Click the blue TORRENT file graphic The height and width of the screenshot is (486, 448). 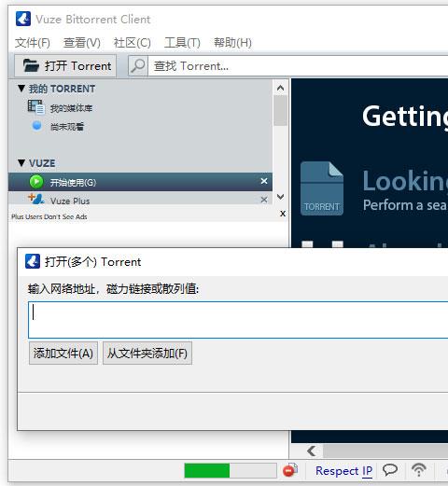coord(322,188)
